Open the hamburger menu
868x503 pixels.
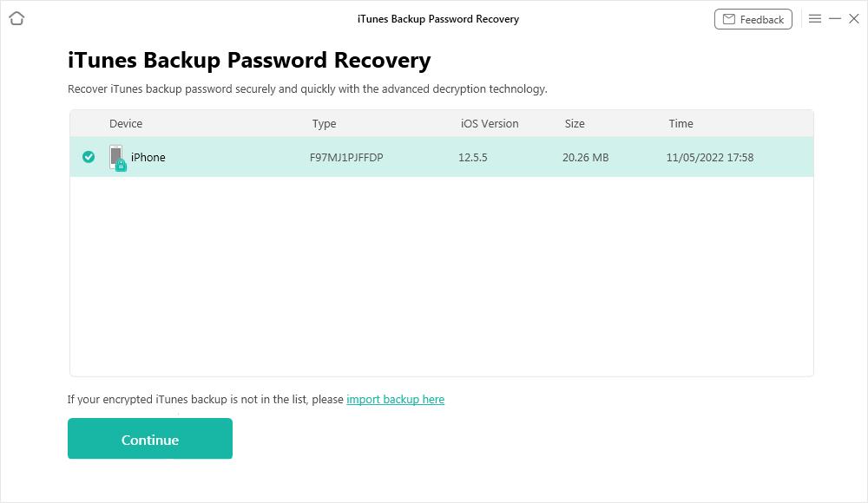click(x=814, y=18)
